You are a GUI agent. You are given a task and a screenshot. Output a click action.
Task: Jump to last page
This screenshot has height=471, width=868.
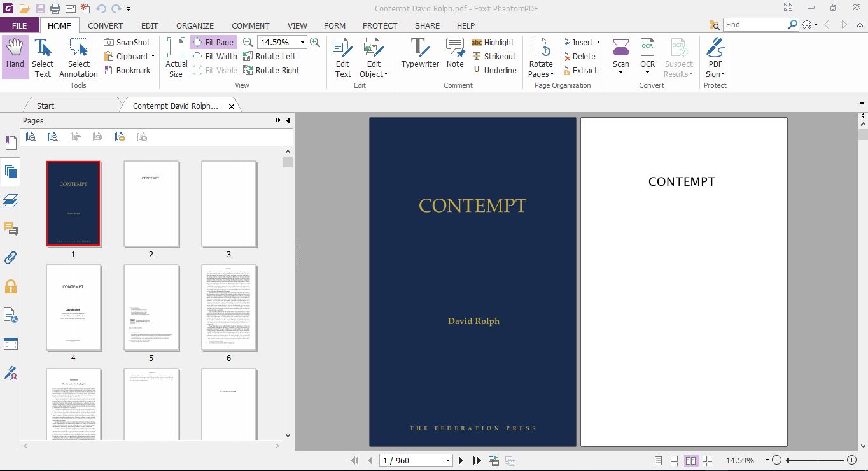(x=477, y=460)
